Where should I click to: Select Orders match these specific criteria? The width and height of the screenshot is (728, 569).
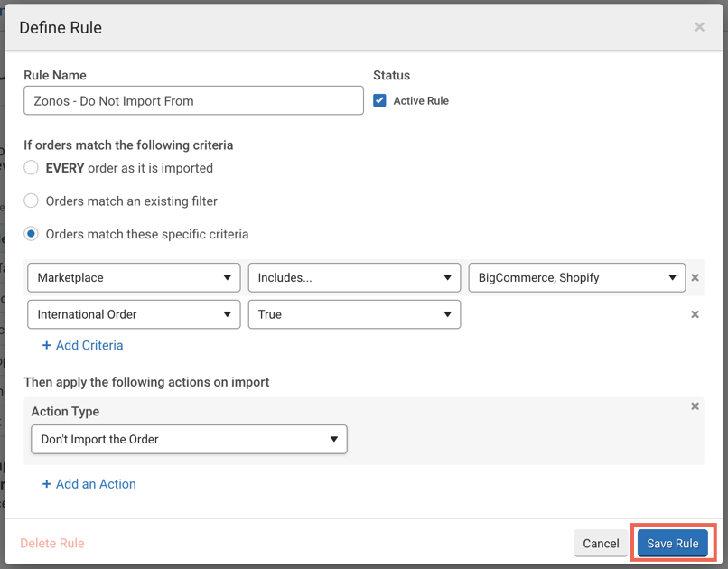point(32,234)
